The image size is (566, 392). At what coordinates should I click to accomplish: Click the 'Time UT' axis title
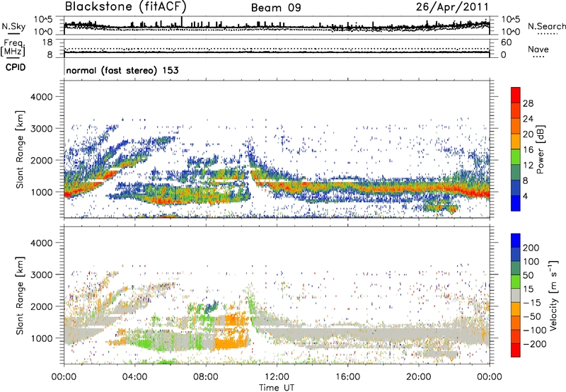(x=277, y=388)
